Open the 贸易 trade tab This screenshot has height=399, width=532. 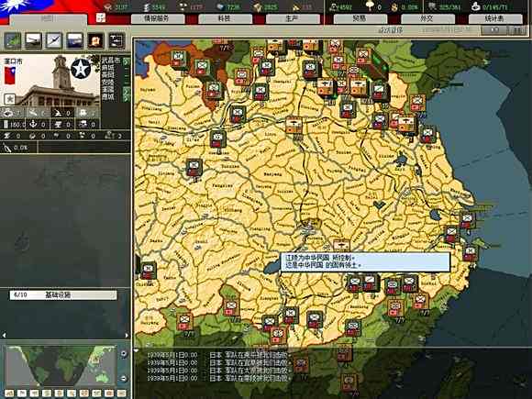[x=360, y=18]
